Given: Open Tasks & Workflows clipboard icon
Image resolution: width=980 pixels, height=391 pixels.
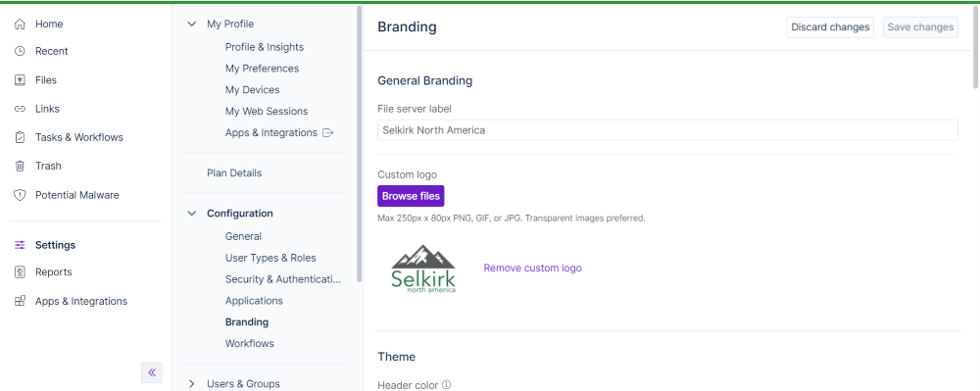Looking at the screenshot, I should pos(20,137).
